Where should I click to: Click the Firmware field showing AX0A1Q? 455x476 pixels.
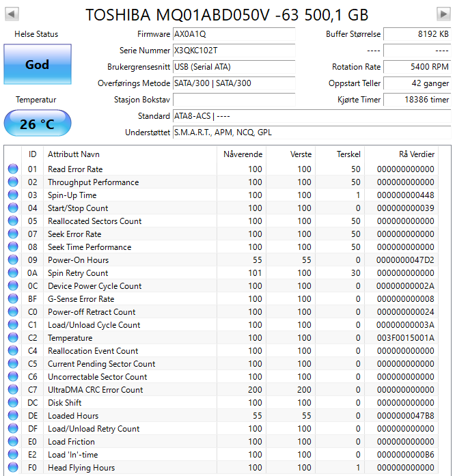234,34
